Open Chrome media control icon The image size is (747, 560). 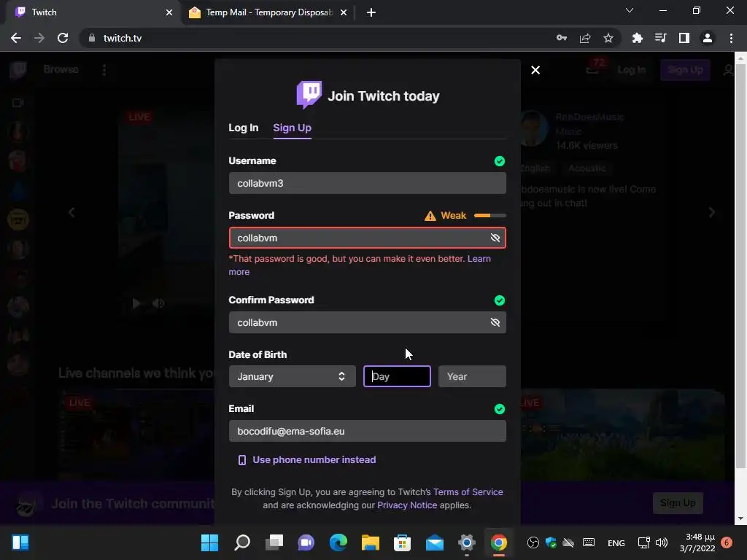point(661,38)
